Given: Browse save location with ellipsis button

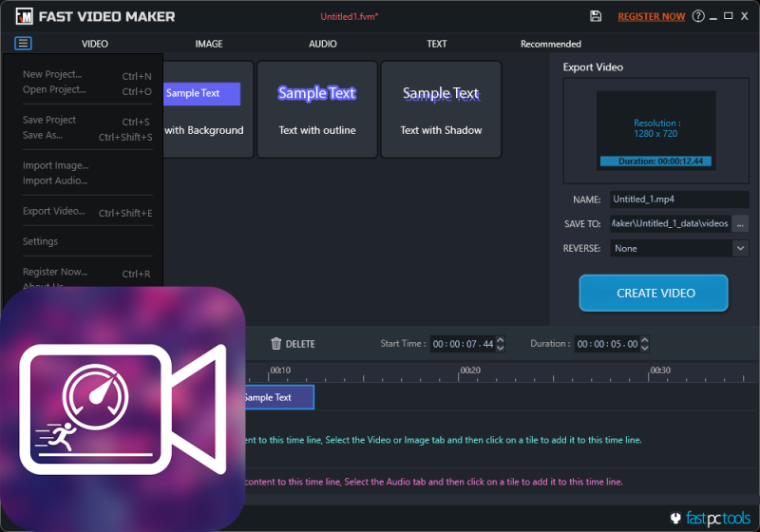Looking at the screenshot, I should [740, 224].
